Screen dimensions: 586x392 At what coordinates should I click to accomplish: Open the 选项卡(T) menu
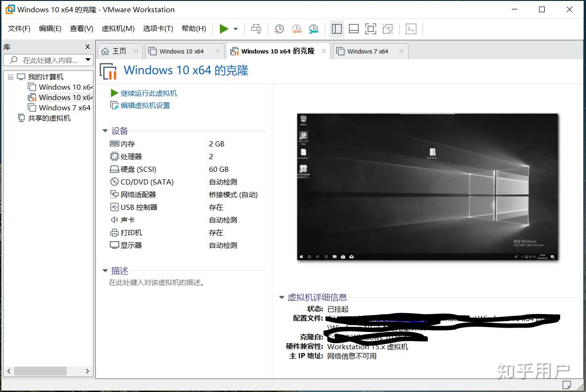158,29
